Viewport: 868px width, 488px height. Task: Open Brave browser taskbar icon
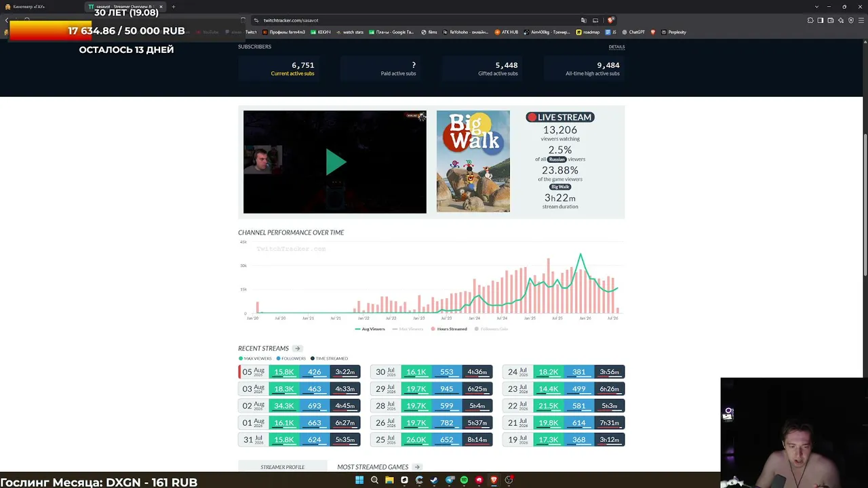pos(494,480)
